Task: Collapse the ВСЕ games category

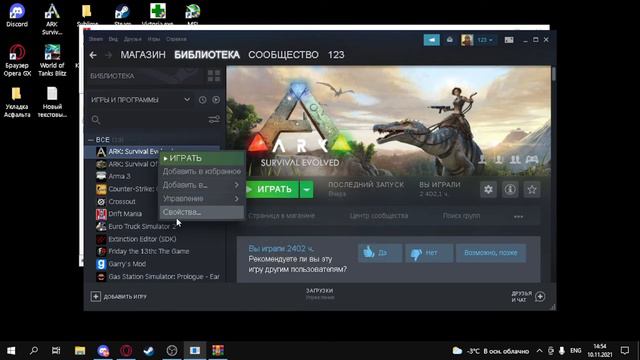Action: coord(91,140)
